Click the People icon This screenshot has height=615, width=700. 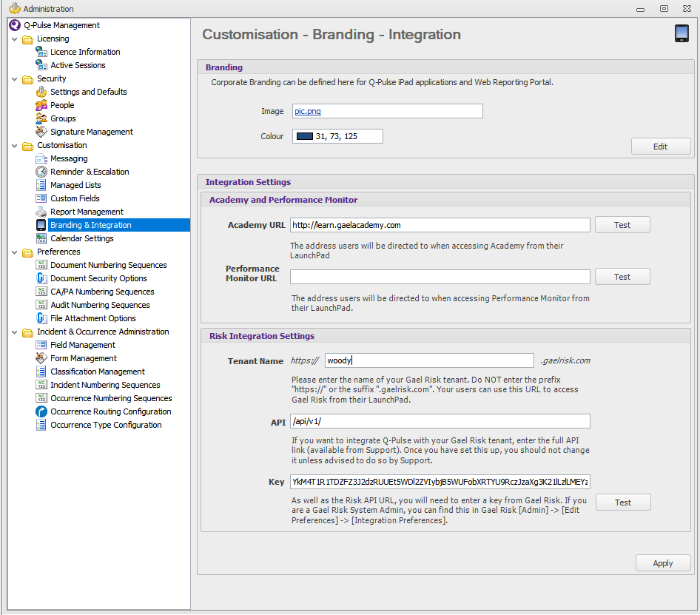click(x=41, y=105)
